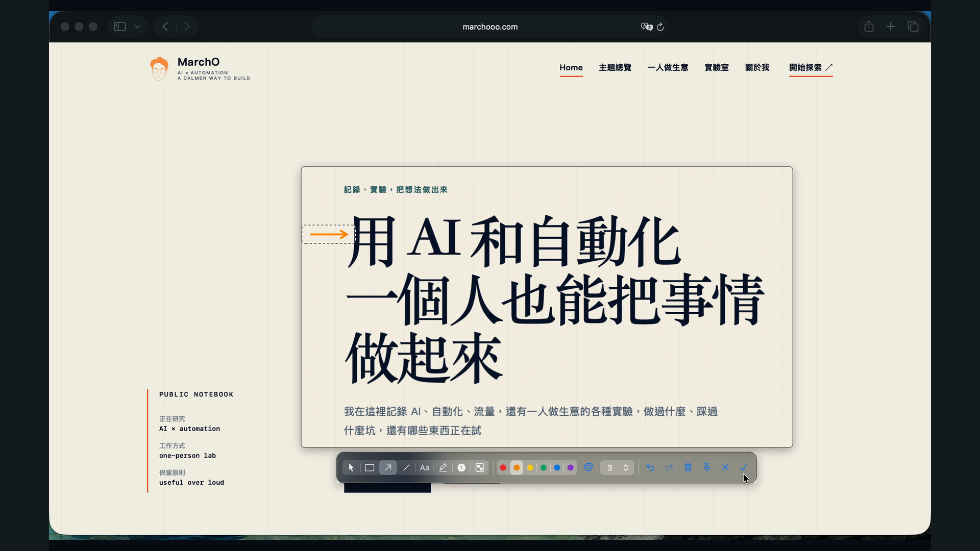This screenshot has width=980, height=551.
Task: Choose the yellow color swatch
Action: (530, 468)
